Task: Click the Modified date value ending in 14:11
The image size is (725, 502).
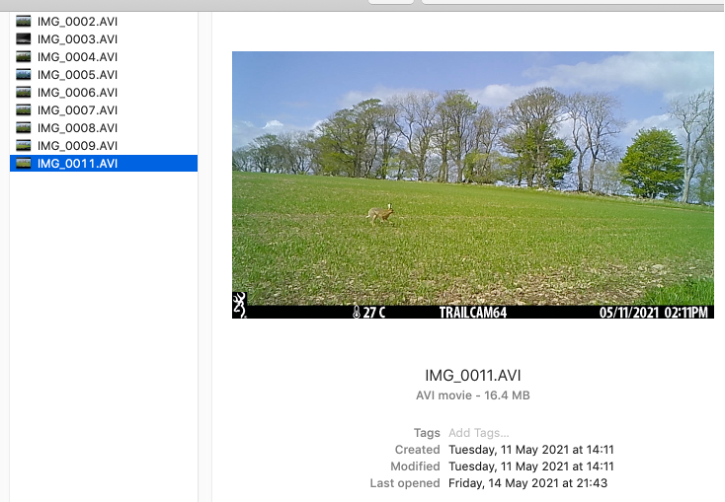Action: (531, 466)
